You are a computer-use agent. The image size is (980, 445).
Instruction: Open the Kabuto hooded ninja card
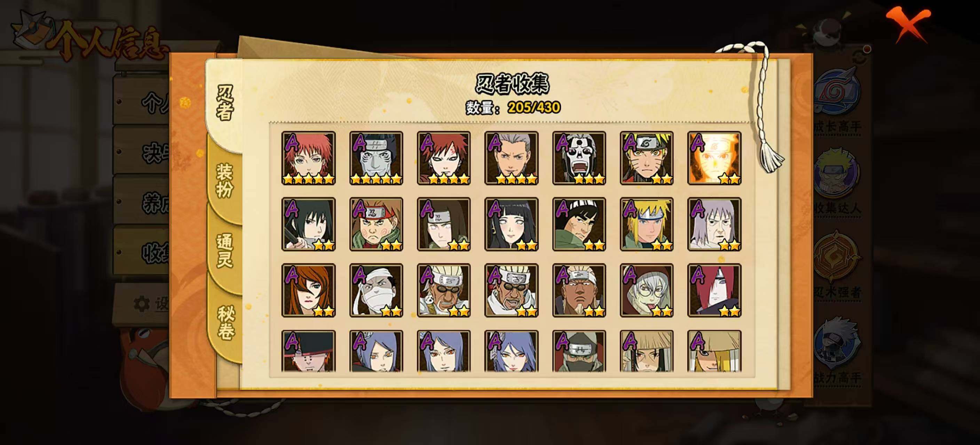(646, 290)
